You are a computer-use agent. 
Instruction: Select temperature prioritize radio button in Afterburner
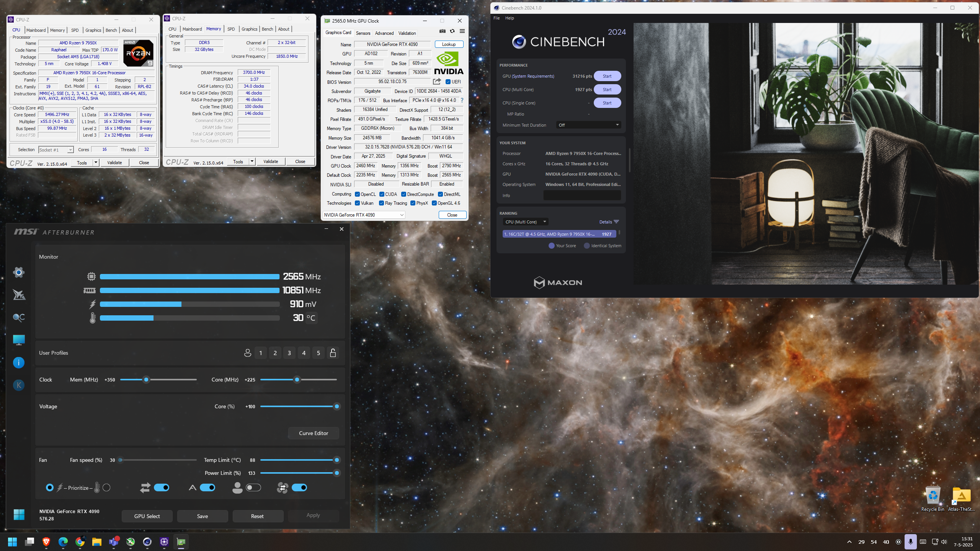click(107, 487)
